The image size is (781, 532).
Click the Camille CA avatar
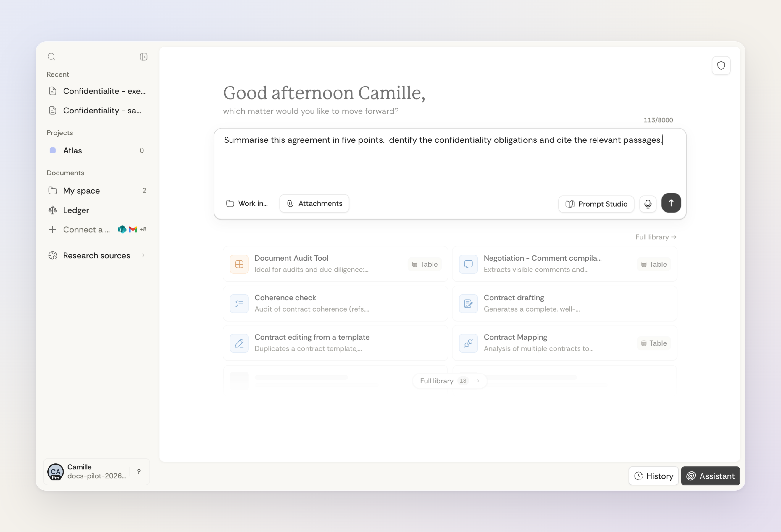[55, 472]
